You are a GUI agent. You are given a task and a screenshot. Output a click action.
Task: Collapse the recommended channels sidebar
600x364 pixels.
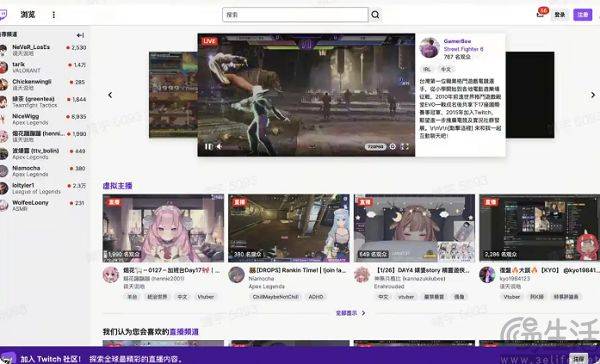[80, 35]
